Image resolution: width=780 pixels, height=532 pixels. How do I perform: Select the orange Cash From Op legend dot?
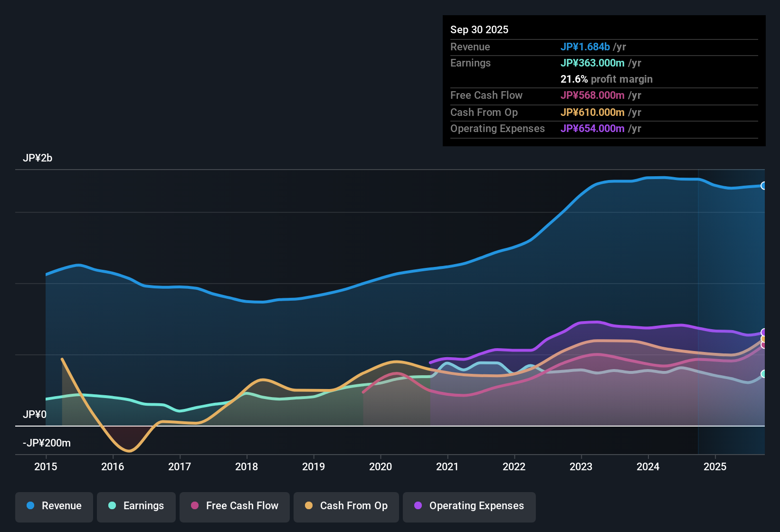309,506
